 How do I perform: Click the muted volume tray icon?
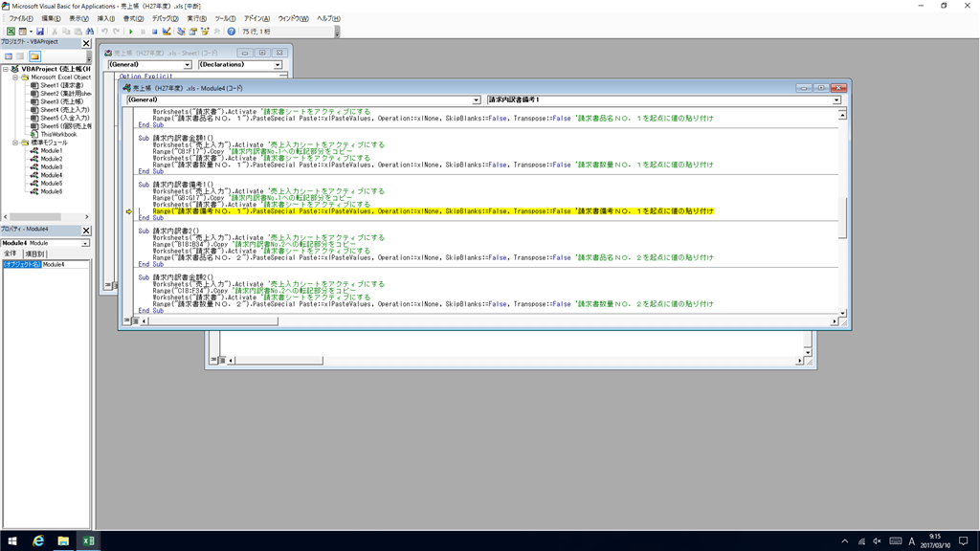pyautogui.click(x=878, y=541)
